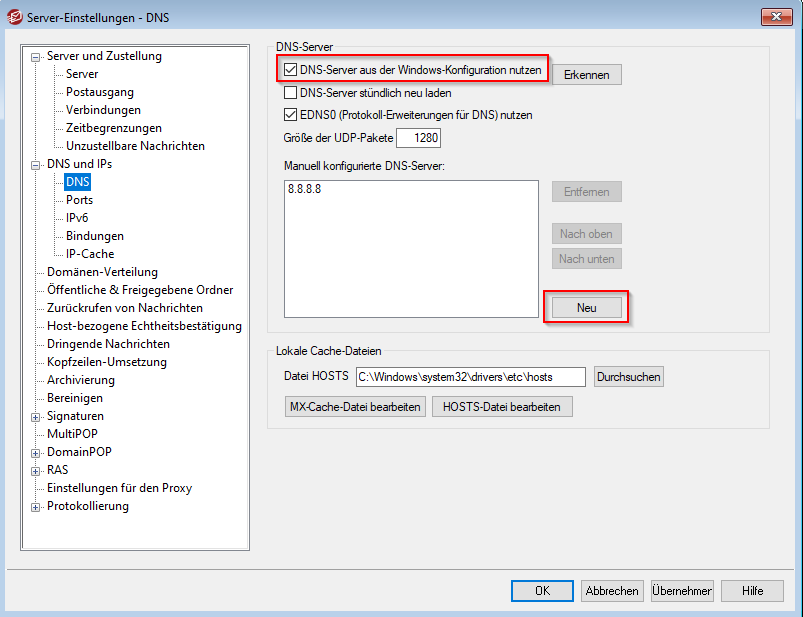Click the UDP packet size field
The image size is (803, 617).
(418, 138)
